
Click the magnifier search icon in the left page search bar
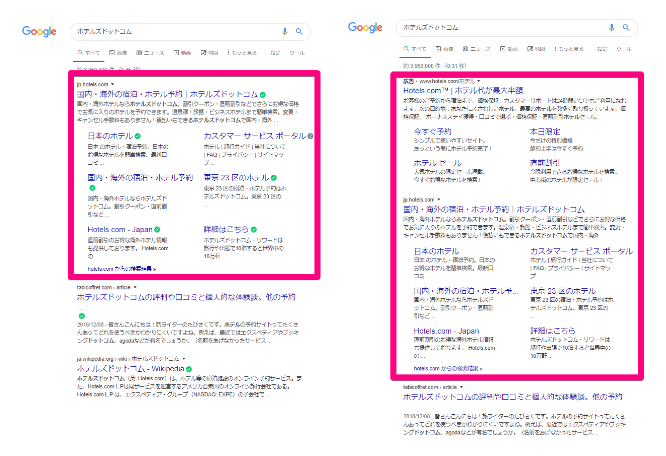click(299, 31)
